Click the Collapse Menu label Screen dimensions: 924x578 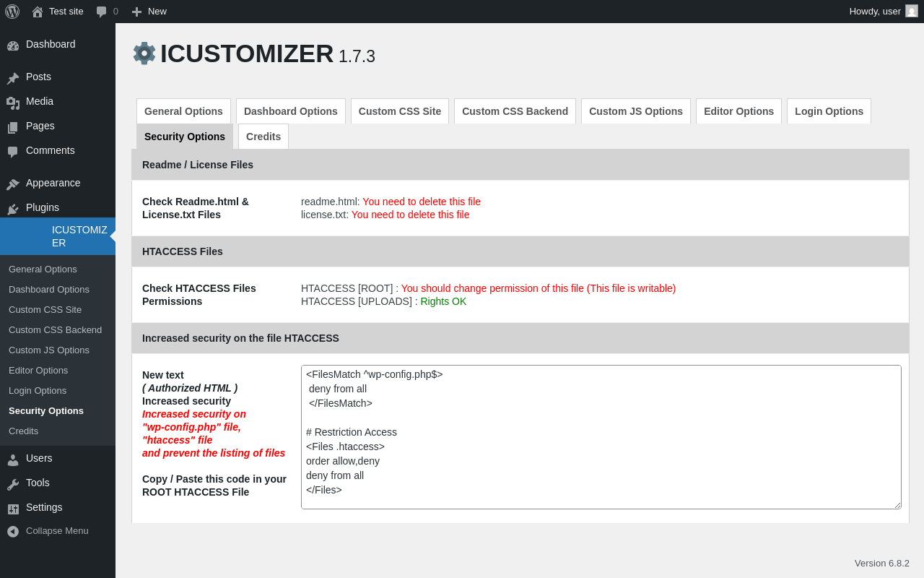pyautogui.click(x=57, y=530)
